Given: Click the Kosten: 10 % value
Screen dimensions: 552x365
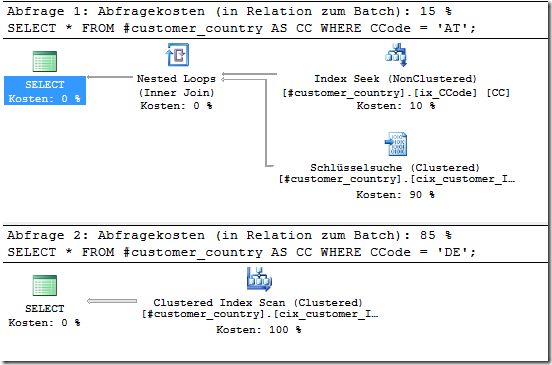Looking at the screenshot, I should click(396, 106).
